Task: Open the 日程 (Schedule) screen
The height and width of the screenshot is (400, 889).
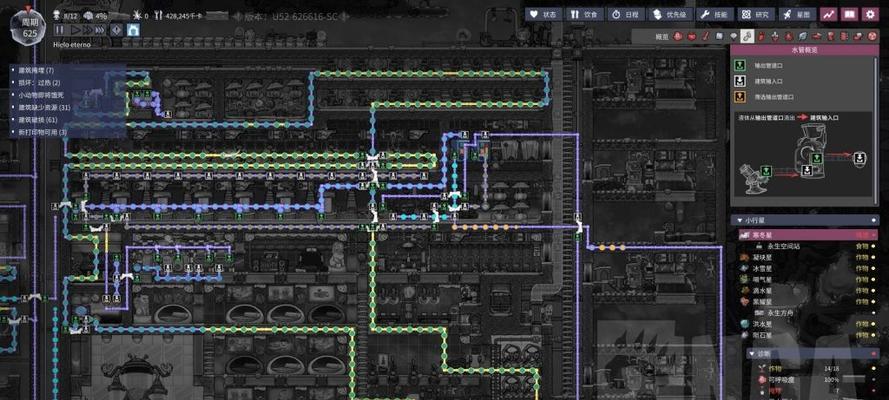Action: pyautogui.click(x=625, y=15)
